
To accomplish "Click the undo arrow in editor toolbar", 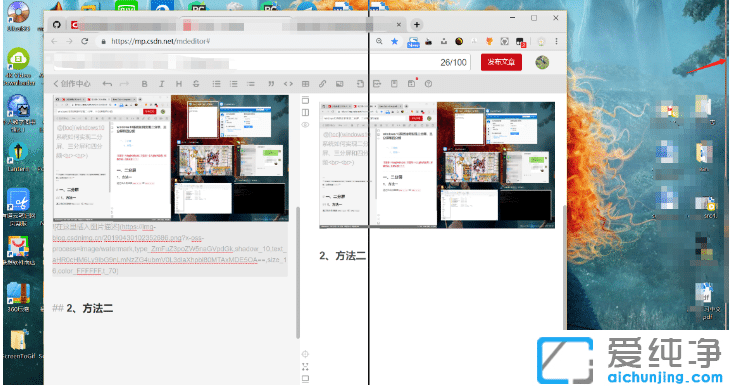I will click(x=107, y=84).
